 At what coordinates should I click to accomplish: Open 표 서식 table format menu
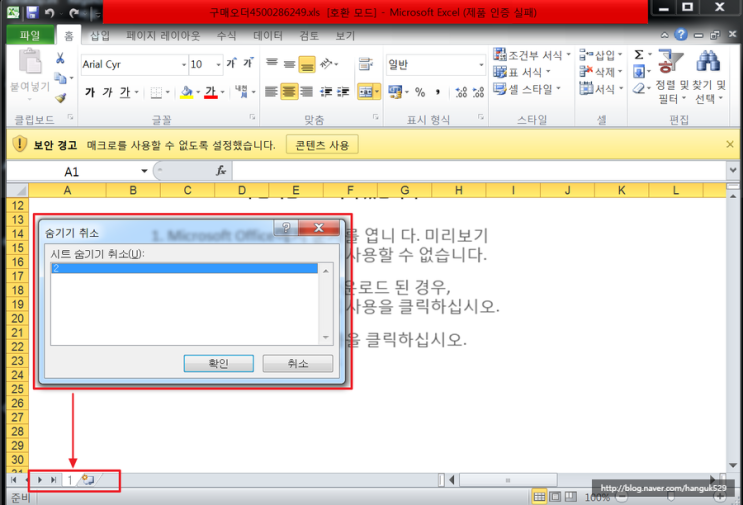(x=522, y=72)
